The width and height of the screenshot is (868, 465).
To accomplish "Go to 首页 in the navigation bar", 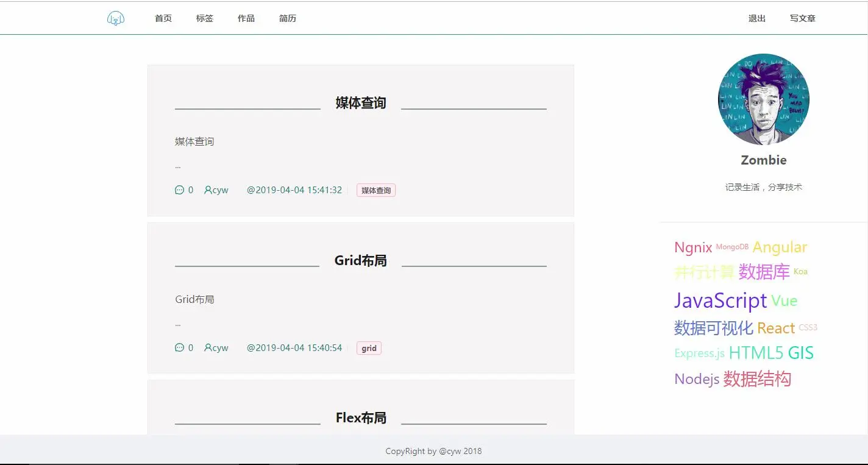I will 163,18.
